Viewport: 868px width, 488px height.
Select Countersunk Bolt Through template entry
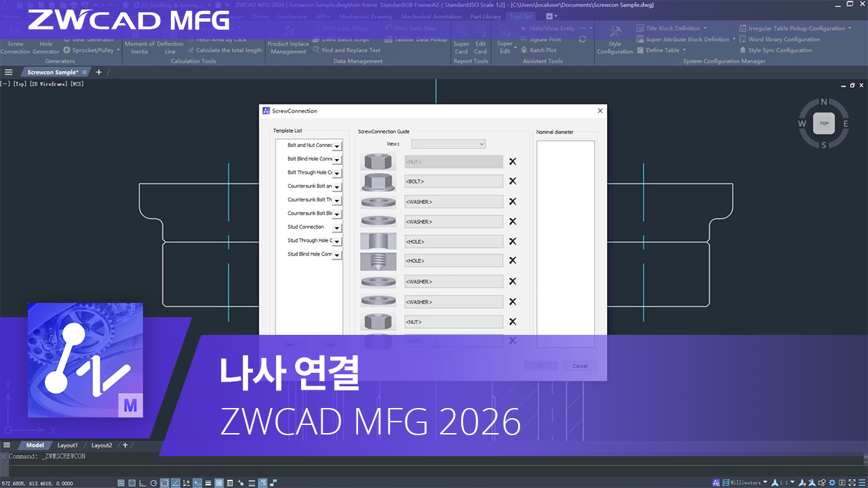(309, 200)
